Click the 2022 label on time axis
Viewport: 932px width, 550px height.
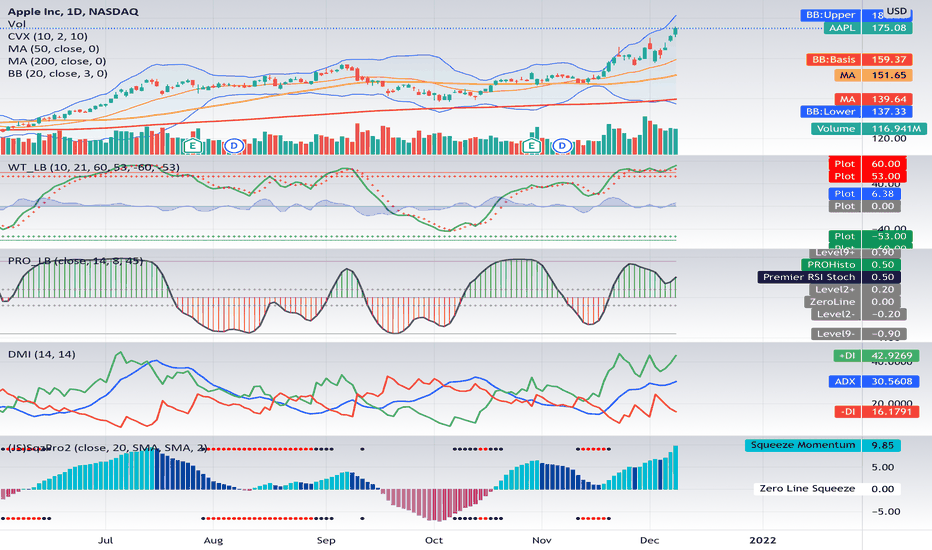point(763,540)
